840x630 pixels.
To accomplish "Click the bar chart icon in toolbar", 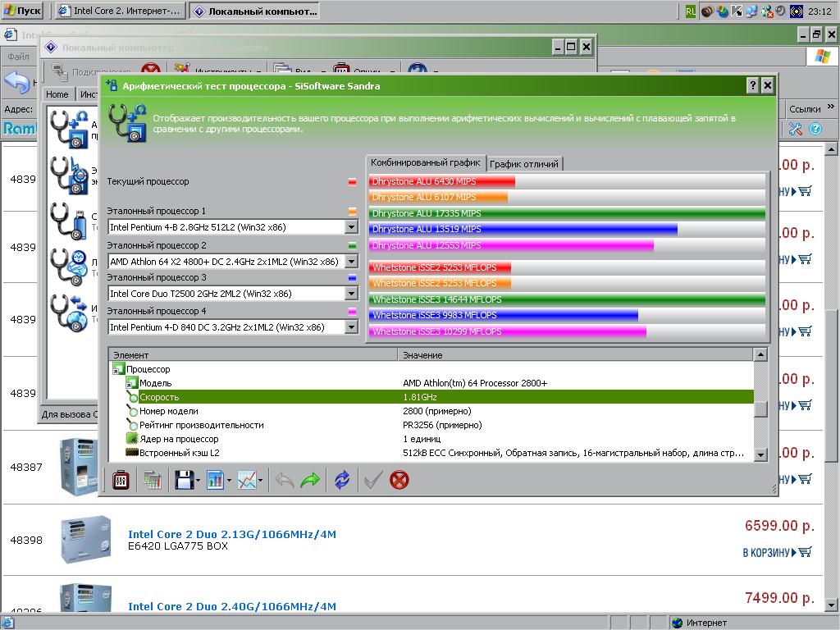I will (216, 480).
